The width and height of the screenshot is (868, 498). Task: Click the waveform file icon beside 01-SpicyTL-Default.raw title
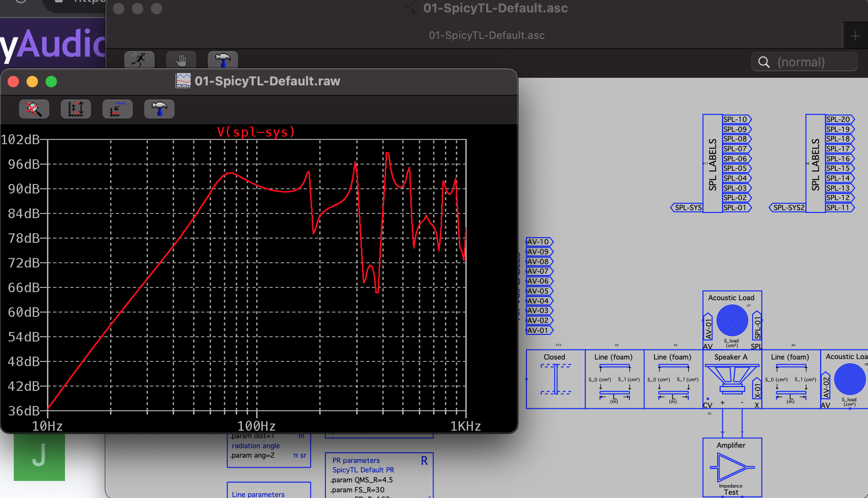coord(183,81)
